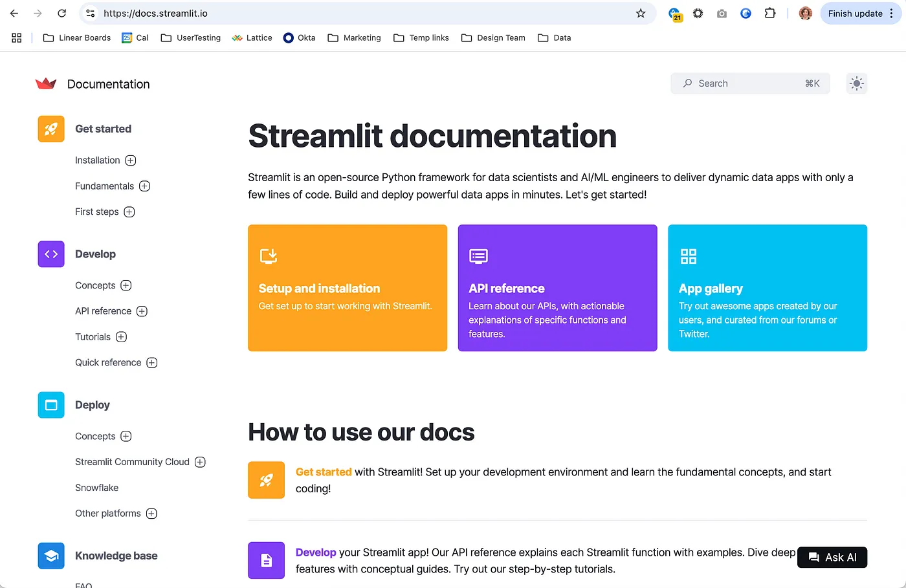Viewport: 906px width, 588px height.
Task: Expand the First steps section
Action: pyautogui.click(x=129, y=212)
